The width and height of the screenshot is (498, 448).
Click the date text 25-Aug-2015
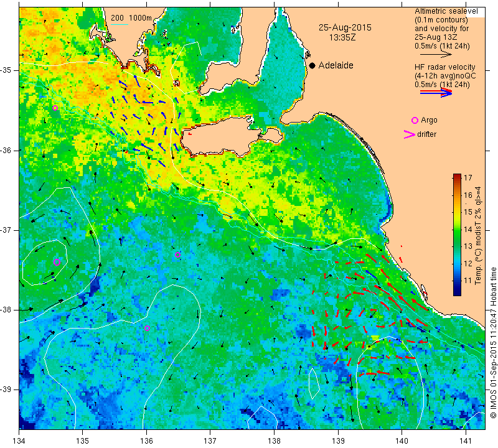pos(345,27)
